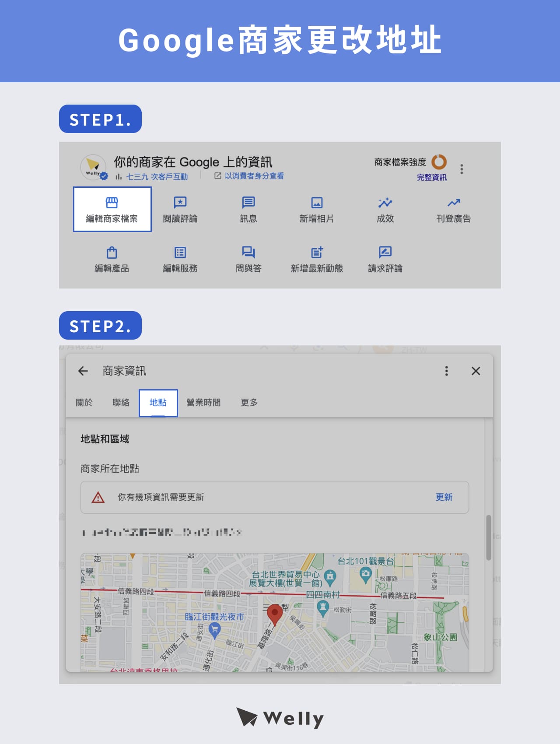Open 刊登廣告 advertise
Image resolution: width=560 pixels, height=744 pixels.
[454, 210]
